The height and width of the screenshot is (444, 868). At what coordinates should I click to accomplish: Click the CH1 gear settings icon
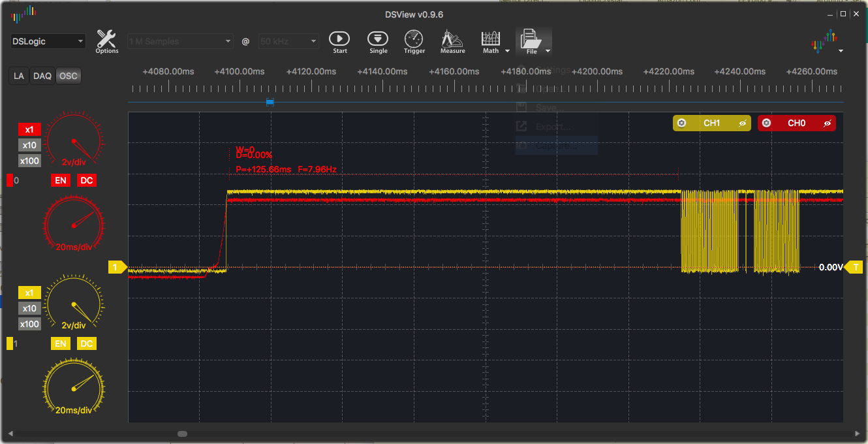tap(682, 123)
